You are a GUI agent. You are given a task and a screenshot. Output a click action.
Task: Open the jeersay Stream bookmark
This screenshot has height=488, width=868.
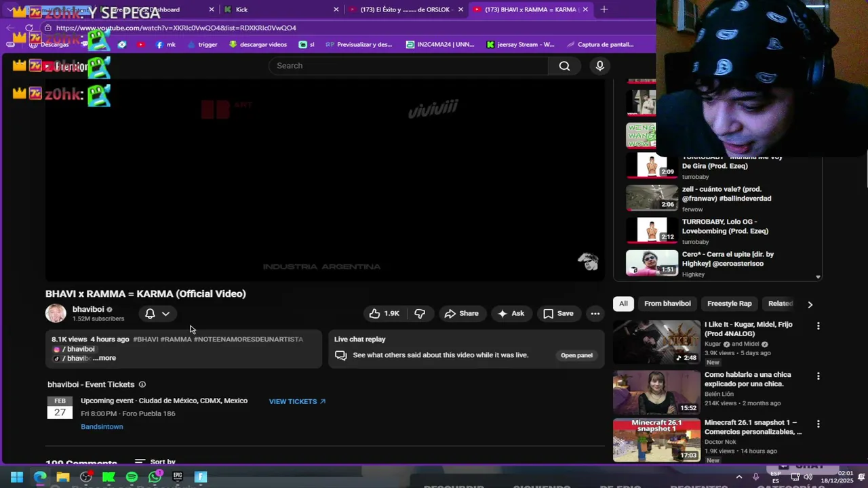(x=520, y=45)
